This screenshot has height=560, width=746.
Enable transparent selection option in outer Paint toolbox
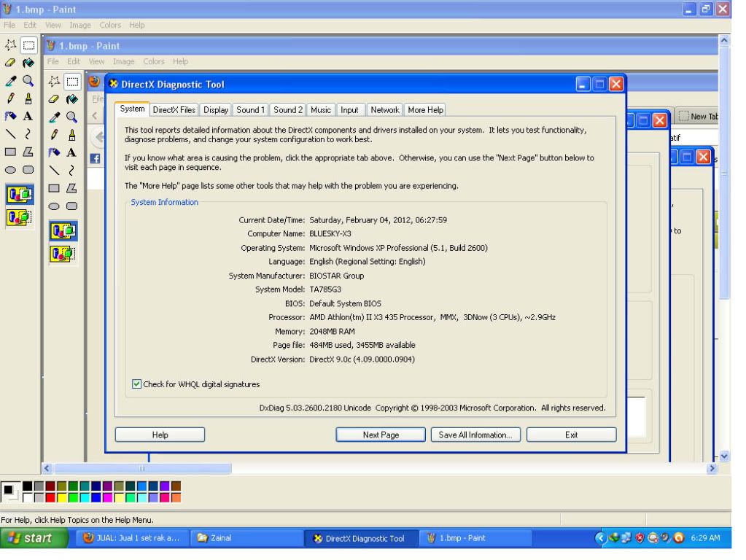pos(20,217)
